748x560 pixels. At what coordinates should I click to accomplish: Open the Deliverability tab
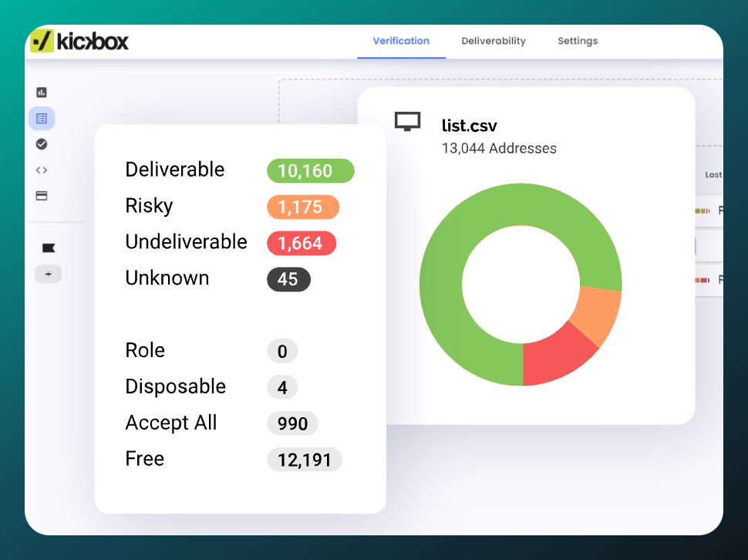coord(494,41)
